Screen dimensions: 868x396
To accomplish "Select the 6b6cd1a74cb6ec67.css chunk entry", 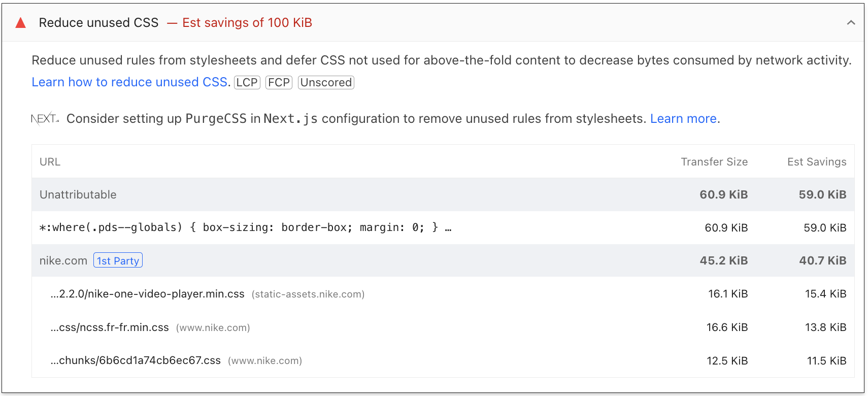I will coord(135,360).
